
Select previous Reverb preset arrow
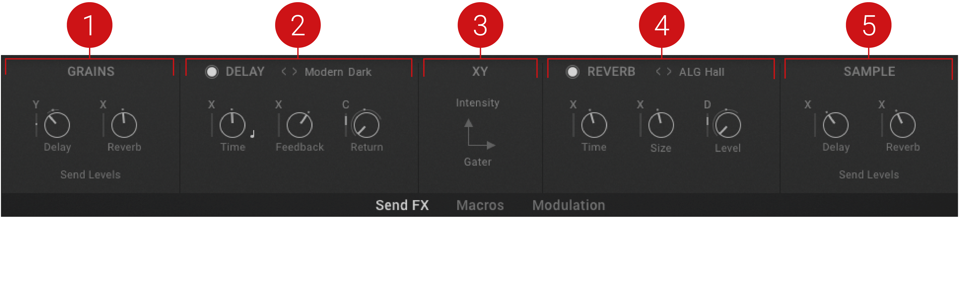(x=658, y=71)
